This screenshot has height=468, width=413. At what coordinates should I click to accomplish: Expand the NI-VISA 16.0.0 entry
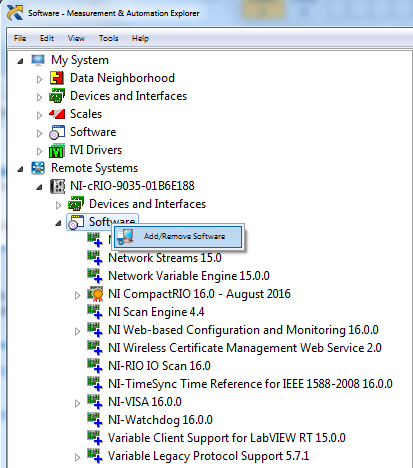77,403
